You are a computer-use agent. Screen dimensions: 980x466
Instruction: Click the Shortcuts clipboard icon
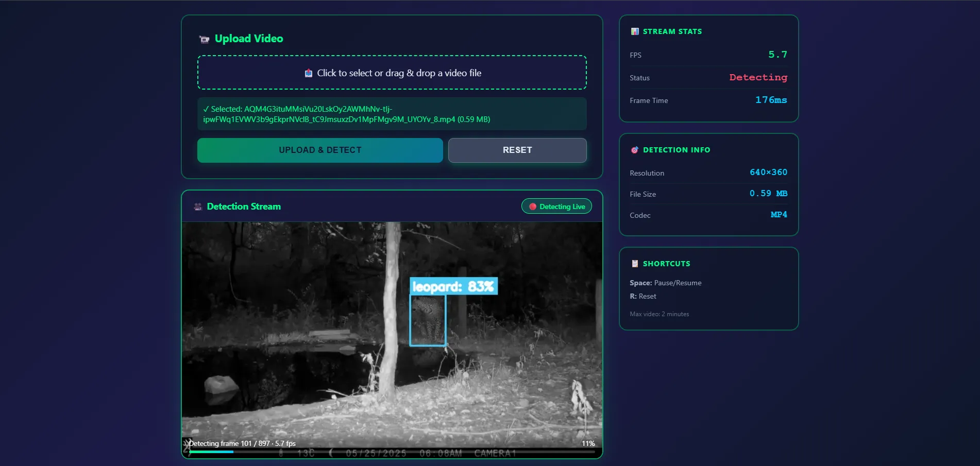point(635,264)
